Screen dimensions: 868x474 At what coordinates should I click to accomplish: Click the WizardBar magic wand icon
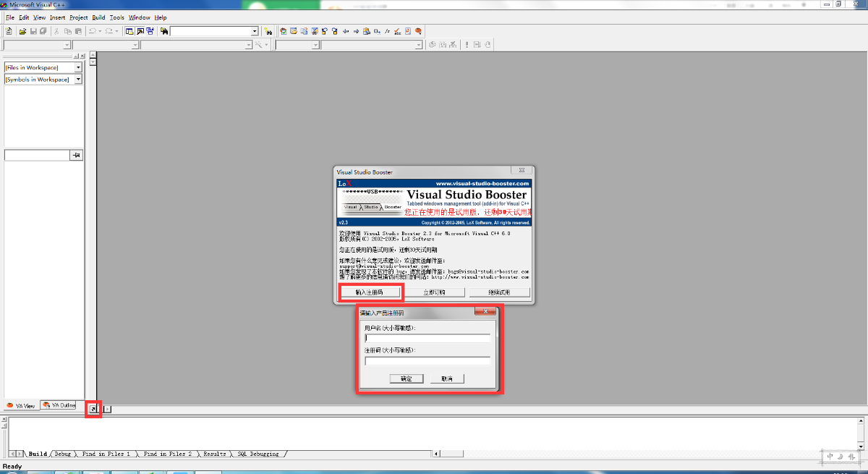tap(259, 45)
